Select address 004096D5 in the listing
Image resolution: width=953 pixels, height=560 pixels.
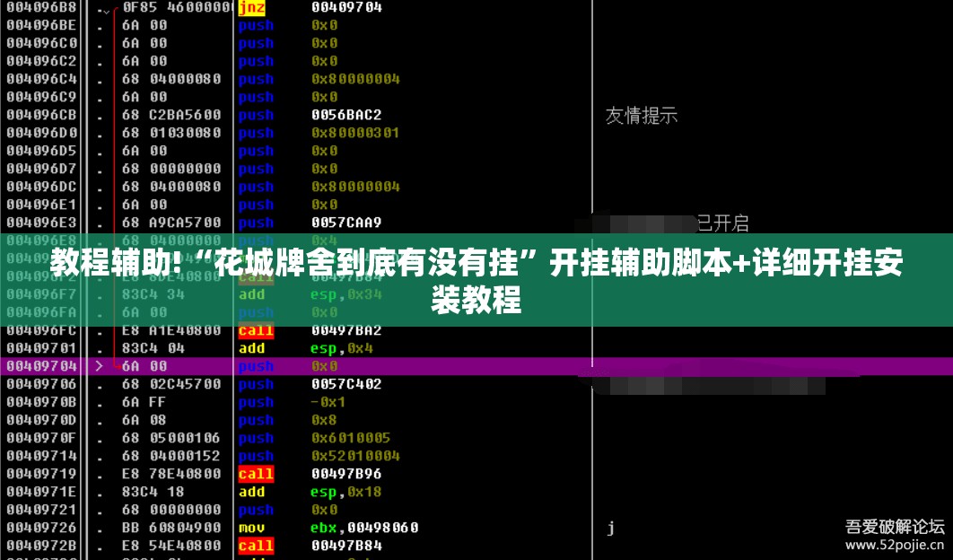(x=42, y=152)
